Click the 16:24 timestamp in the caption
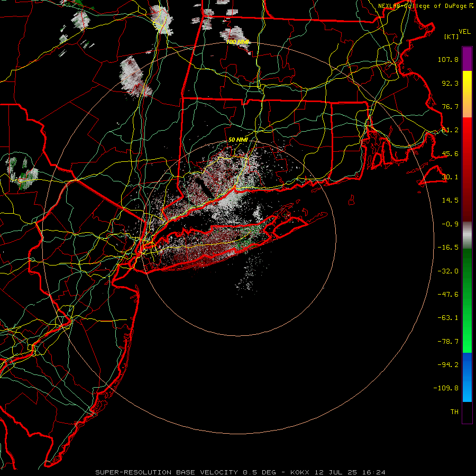This screenshot has width=476, height=476. pyautogui.click(x=374, y=472)
